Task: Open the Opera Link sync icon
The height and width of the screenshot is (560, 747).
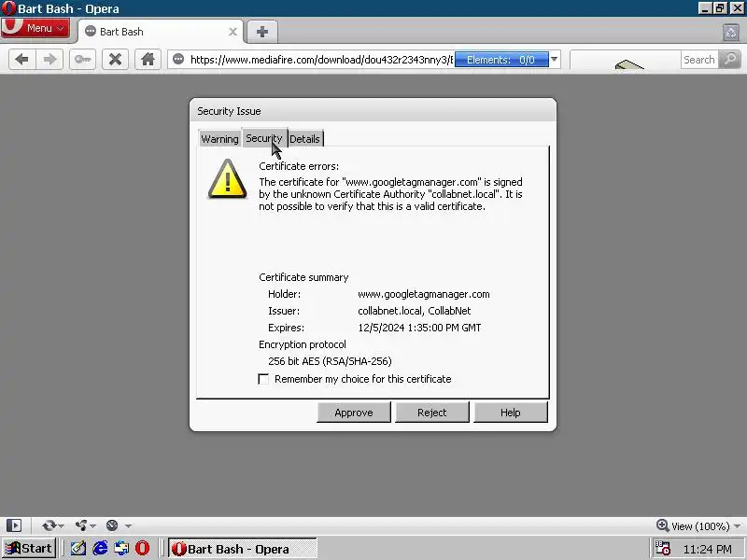Action: click(x=49, y=525)
